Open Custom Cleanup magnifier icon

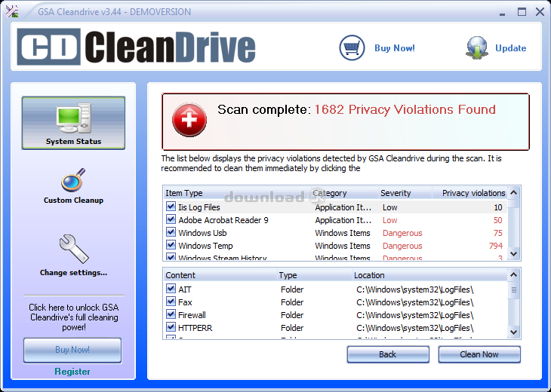pyautogui.click(x=73, y=180)
